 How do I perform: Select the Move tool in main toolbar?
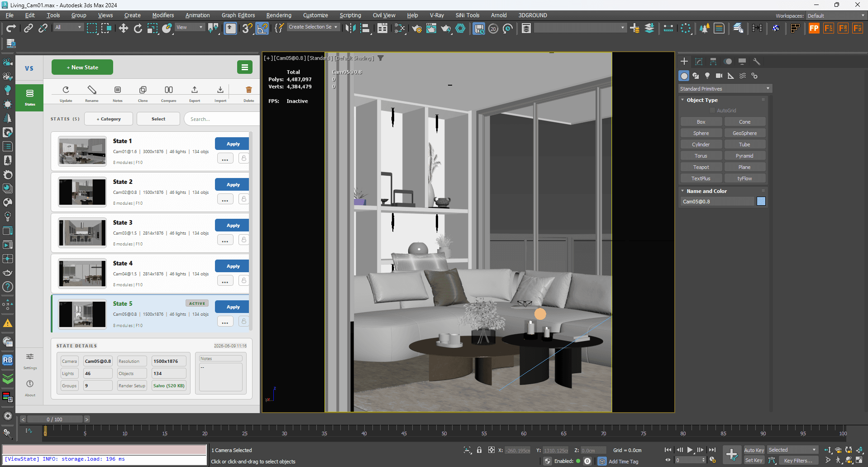click(x=123, y=29)
